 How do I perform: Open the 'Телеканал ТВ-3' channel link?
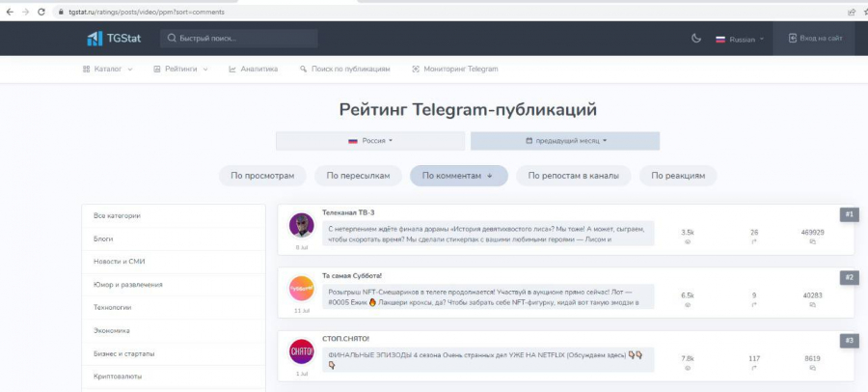point(348,213)
